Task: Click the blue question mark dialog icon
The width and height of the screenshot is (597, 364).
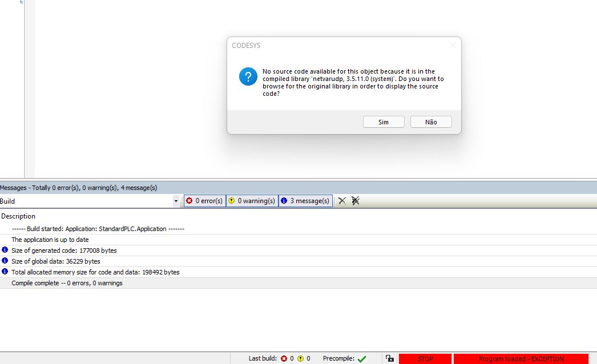Action: (248, 76)
